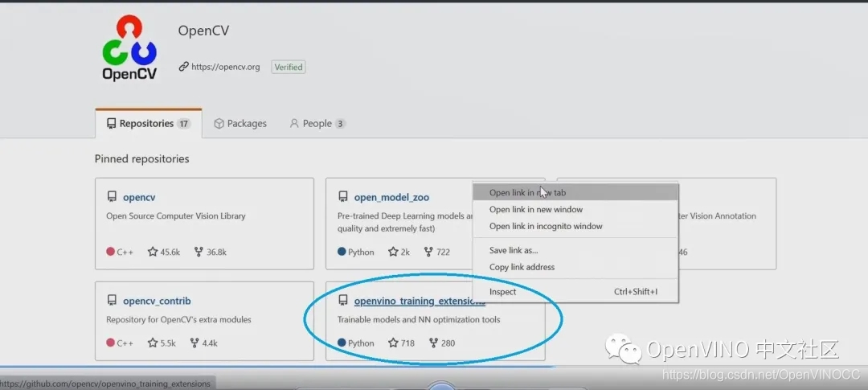Click the star icon showing 45.6k
The width and height of the screenshot is (868, 390).
pyautogui.click(x=153, y=252)
